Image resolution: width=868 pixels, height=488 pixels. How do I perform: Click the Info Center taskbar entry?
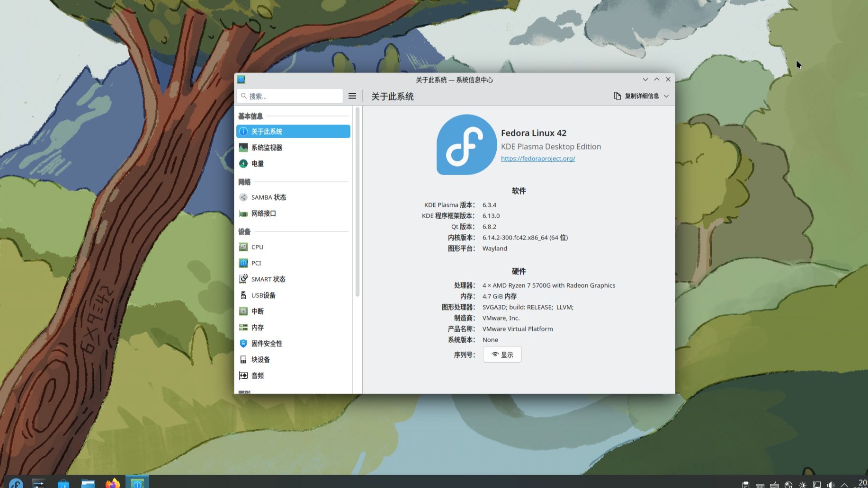[x=137, y=483]
